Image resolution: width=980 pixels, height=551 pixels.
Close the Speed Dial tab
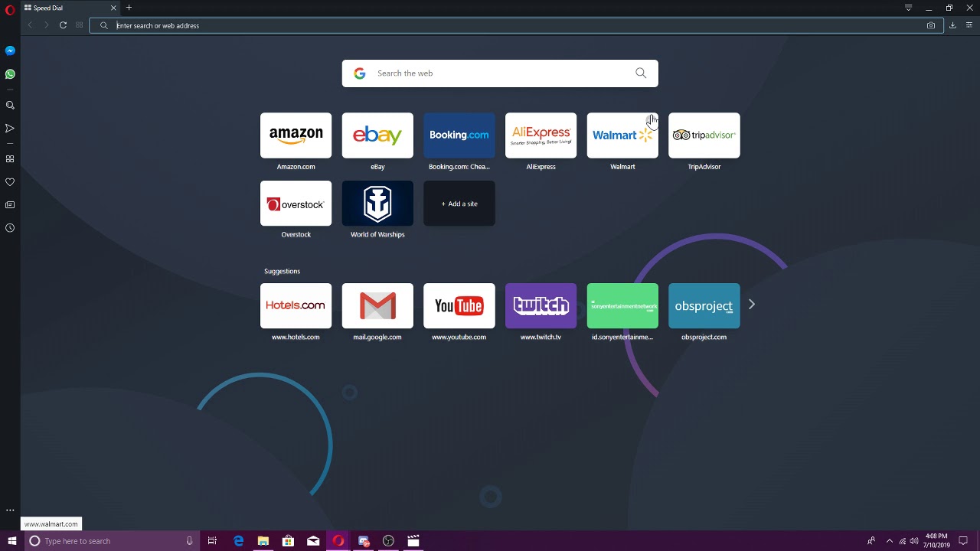(113, 8)
